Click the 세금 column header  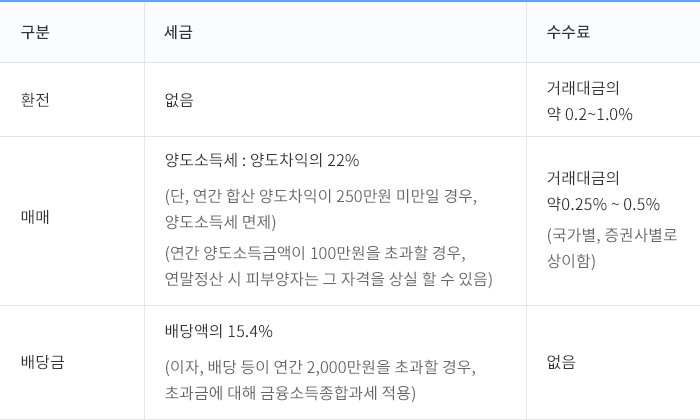(178, 32)
